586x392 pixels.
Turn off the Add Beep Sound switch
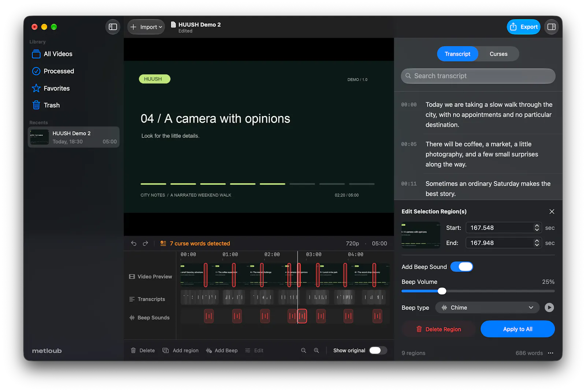click(x=461, y=267)
